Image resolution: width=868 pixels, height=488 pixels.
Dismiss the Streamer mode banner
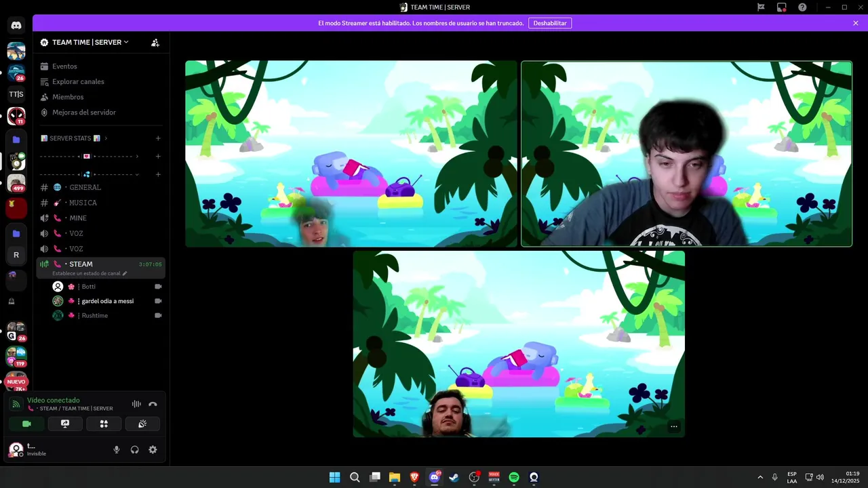pos(856,23)
